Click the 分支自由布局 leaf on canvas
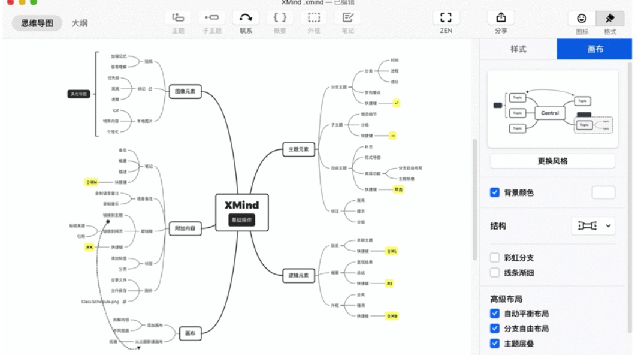Viewport: 644px width, 355px height. pyautogui.click(x=410, y=168)
